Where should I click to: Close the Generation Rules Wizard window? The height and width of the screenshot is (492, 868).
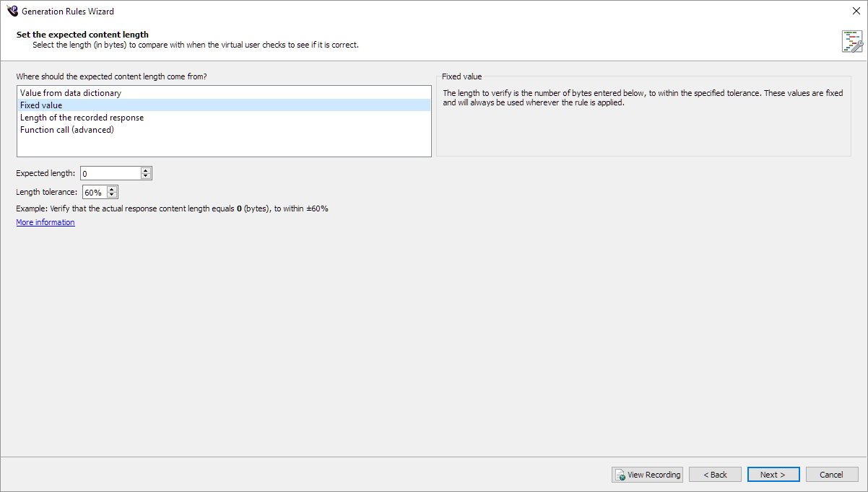click(x=856, y=11)
